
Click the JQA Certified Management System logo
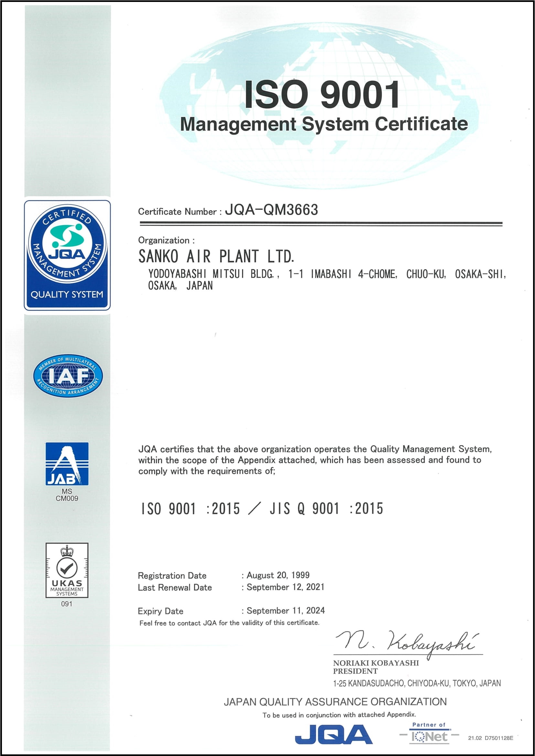tap(67, 255)
